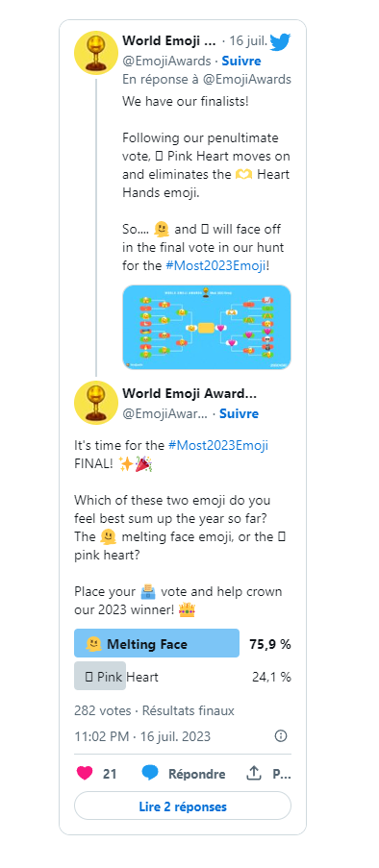Viewport: 379px width, 868px height.
Task: Open the emoji bracket image thumbnail
Action: pos(207,327)
